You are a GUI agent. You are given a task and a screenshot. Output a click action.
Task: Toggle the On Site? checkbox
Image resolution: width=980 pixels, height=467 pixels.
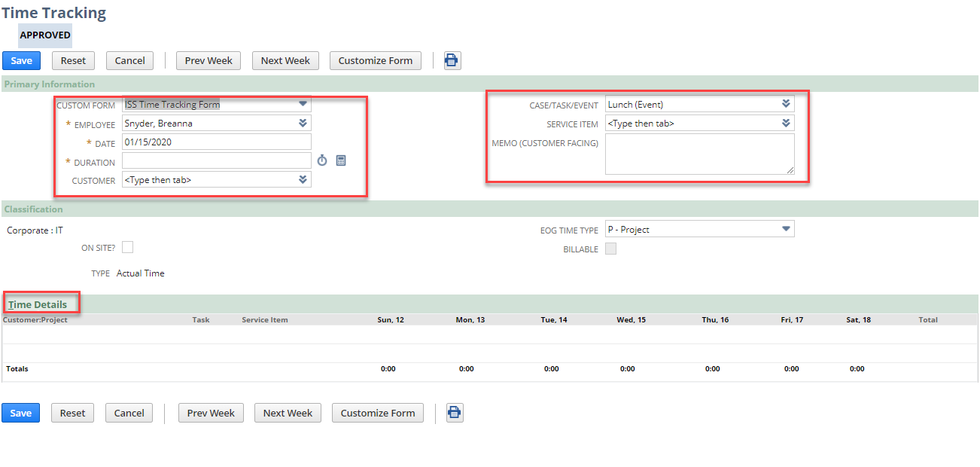coord(128,247)
